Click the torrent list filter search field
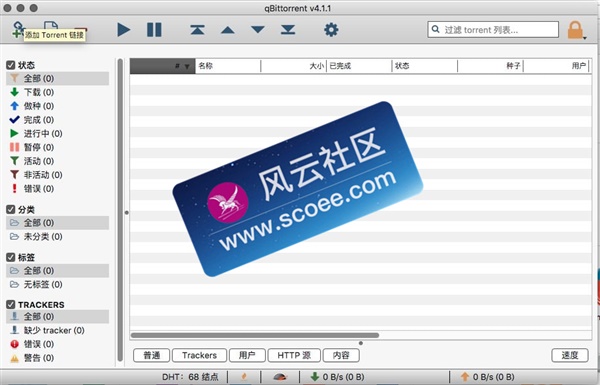The height and width of the screenshot is (385, 600). point(493,29)
